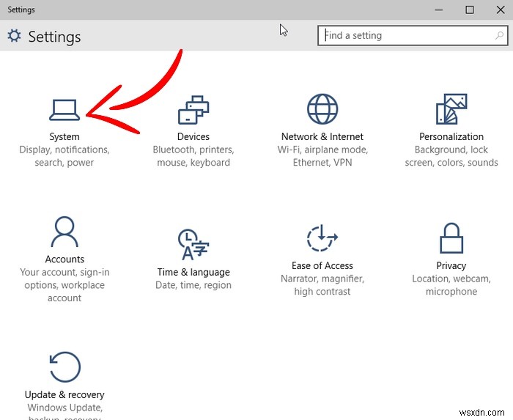This screenshot has height=420, width=513.
Task: Click the Accounts label text
Action: (x=64, y=259)
